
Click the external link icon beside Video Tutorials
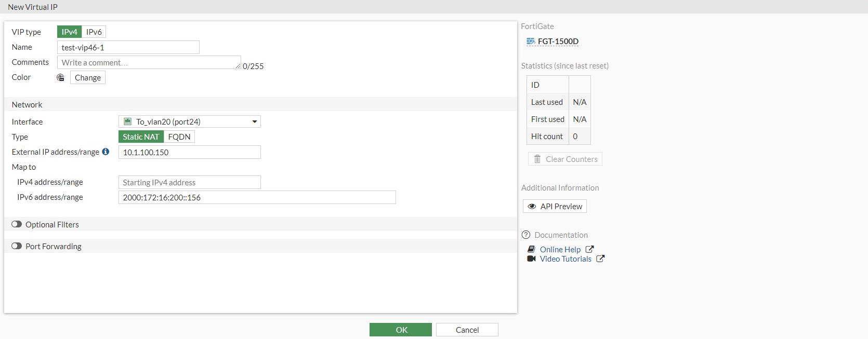point(600,259)
